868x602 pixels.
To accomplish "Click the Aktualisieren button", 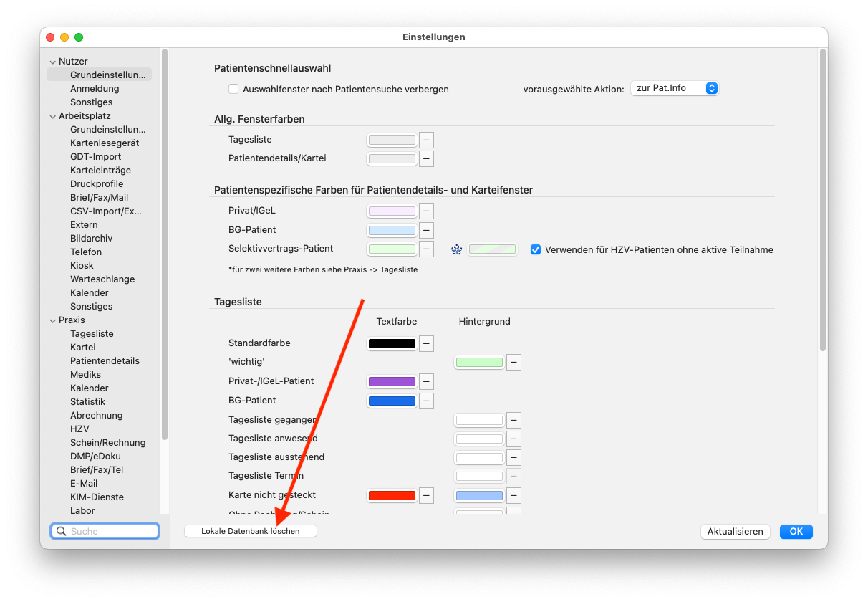I will click(736, 531).
